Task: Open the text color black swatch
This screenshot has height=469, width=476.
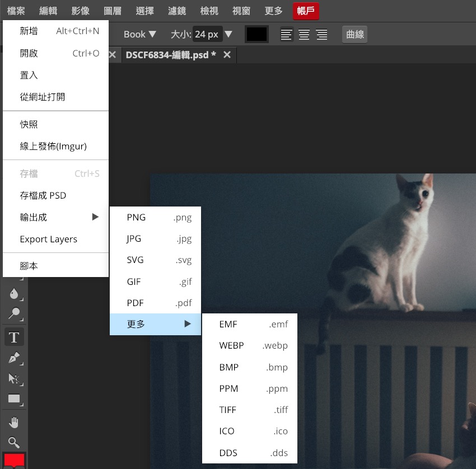Action: (x=256, y=34)
